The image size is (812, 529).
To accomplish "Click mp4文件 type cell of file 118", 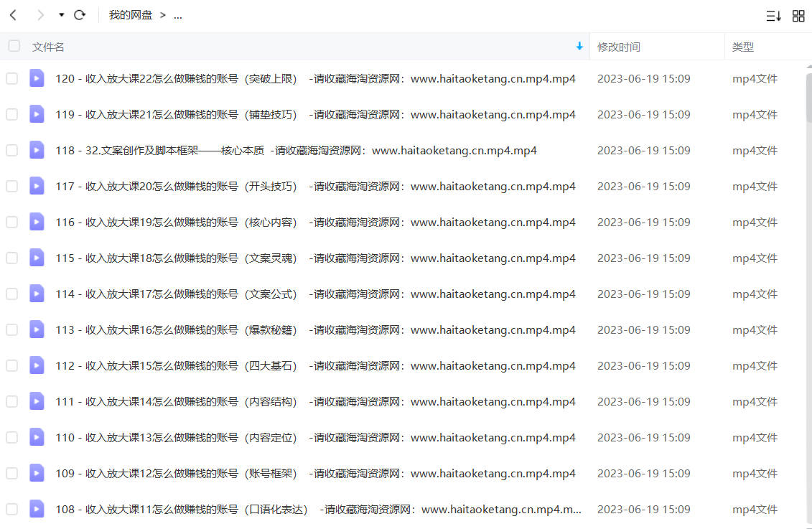I will pos(755,151).
